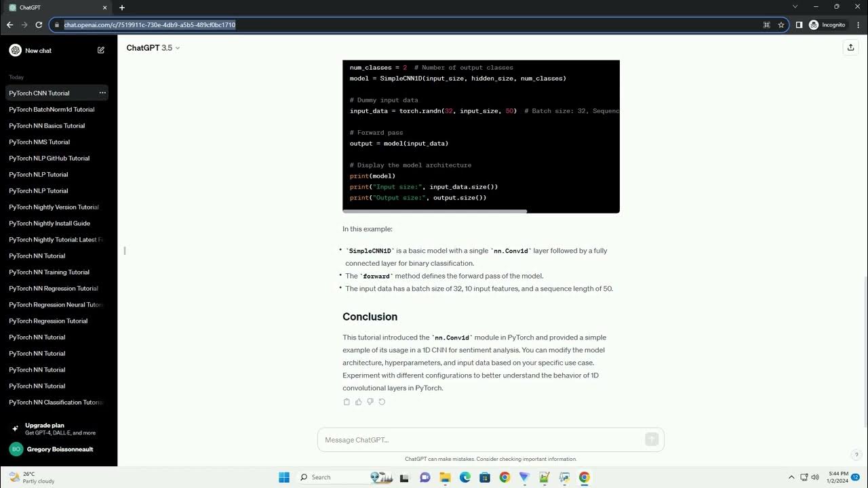Open the PyTorch NLP GitHub Tutorial chat
The image size is (868, 488).
[x=49, y=158]
